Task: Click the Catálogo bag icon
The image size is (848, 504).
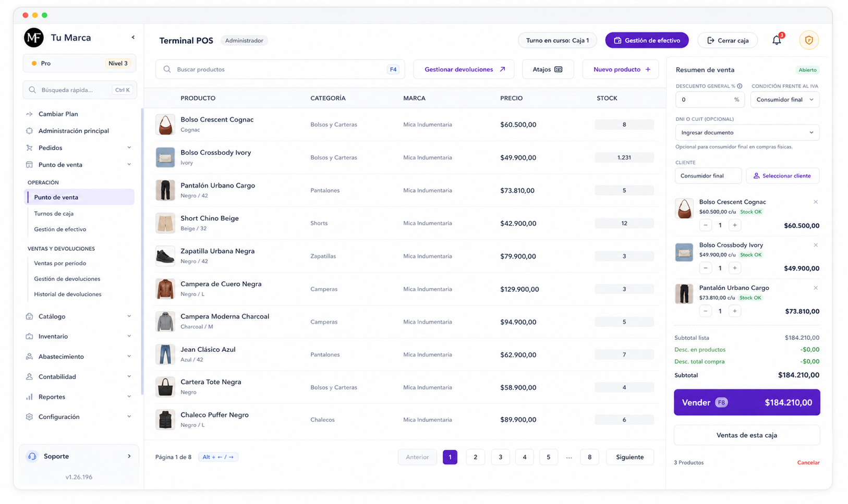Action: click(x=29, y=316)
